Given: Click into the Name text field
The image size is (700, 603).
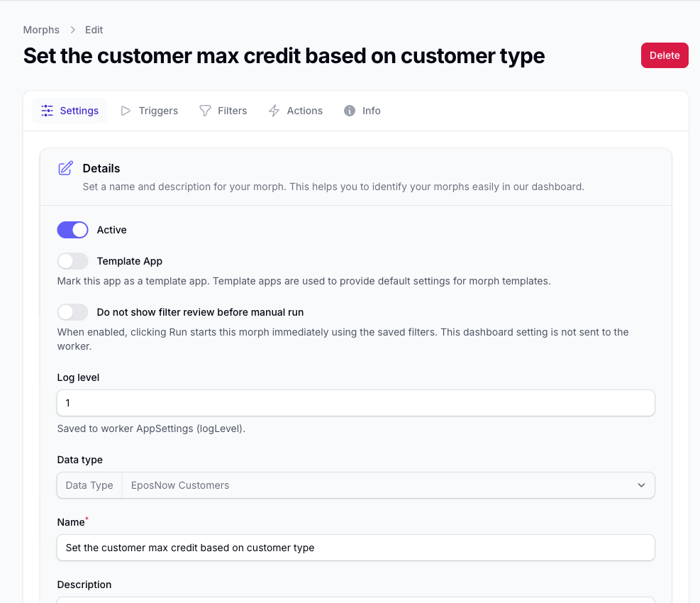Looking at the screenshot, I should coord(356,548).
